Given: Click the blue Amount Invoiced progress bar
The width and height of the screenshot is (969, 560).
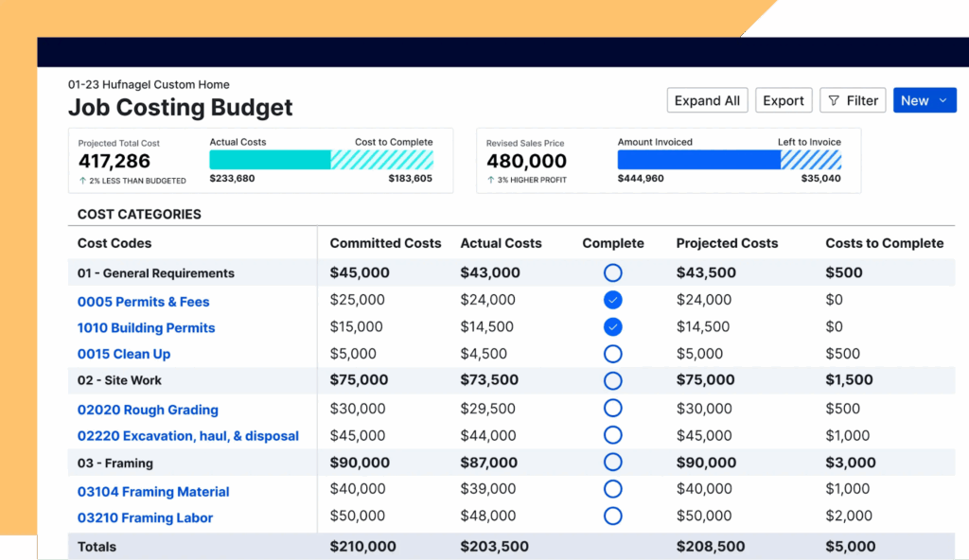Looking at the screenshot, I should pyautogui.click(x=698, y=160).
